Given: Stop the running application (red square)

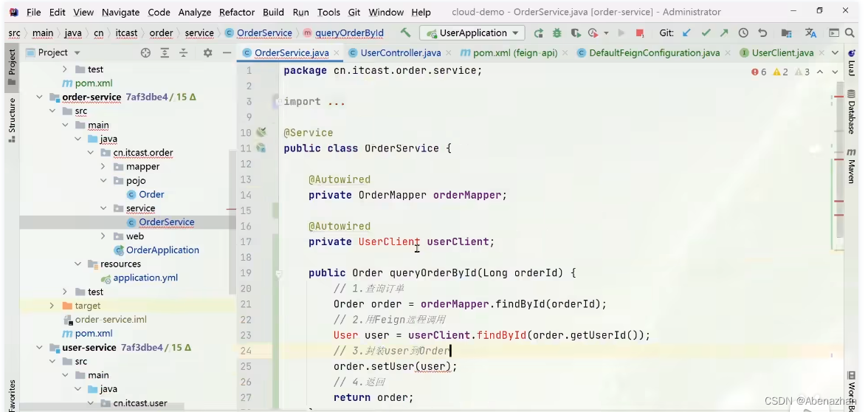Looking at the screenshot, I should coord(640,33).
